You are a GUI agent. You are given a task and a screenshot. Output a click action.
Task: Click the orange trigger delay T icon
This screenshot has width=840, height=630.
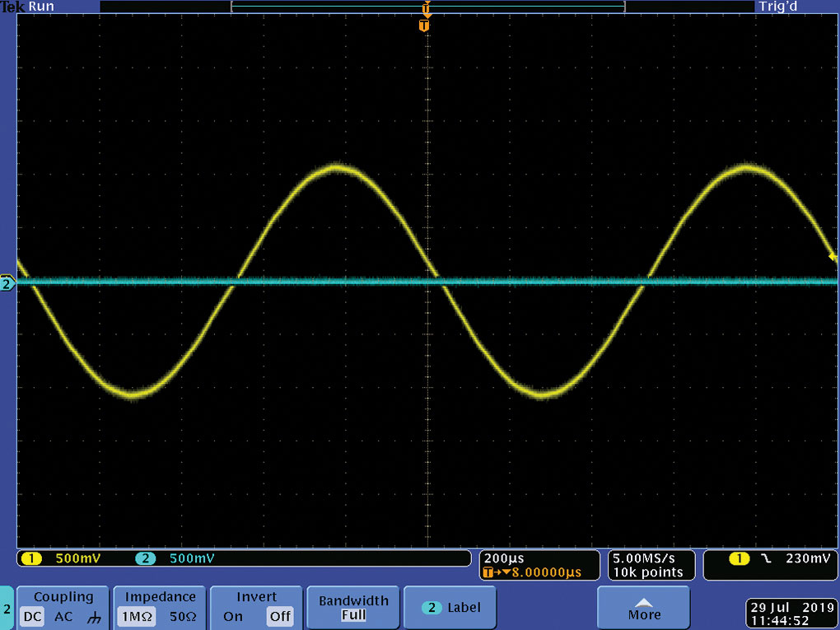click(x=488, y=572)
